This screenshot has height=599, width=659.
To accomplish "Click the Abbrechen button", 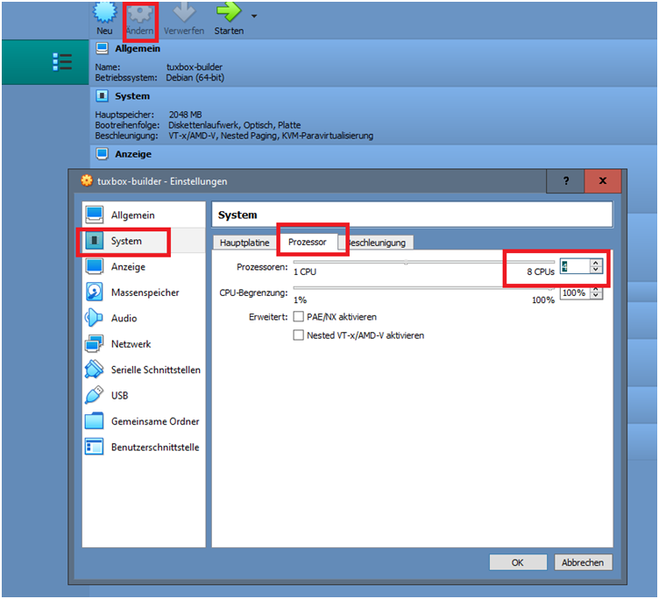I will pos(582,562).
